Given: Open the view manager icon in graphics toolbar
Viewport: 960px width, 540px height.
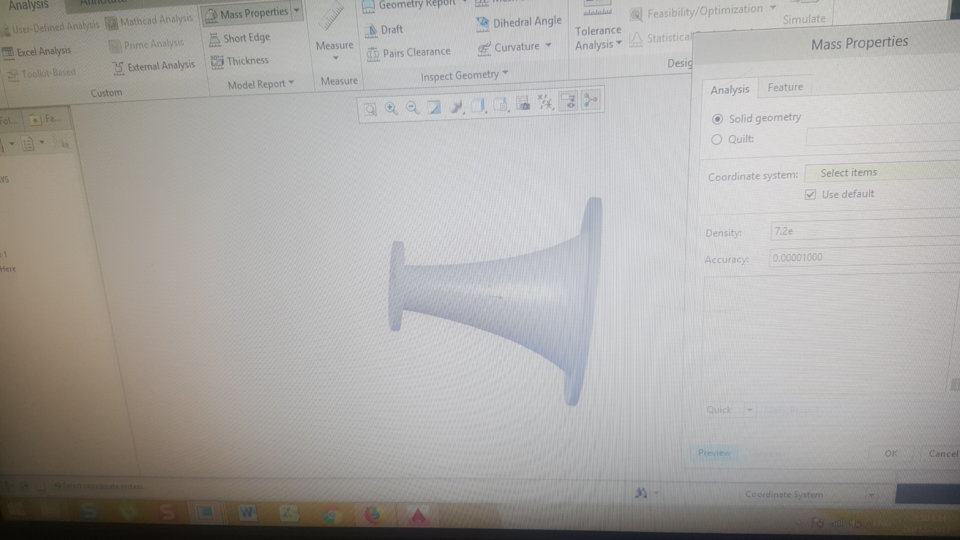Looking at the screenshot, I should click(x=523, y=103).
